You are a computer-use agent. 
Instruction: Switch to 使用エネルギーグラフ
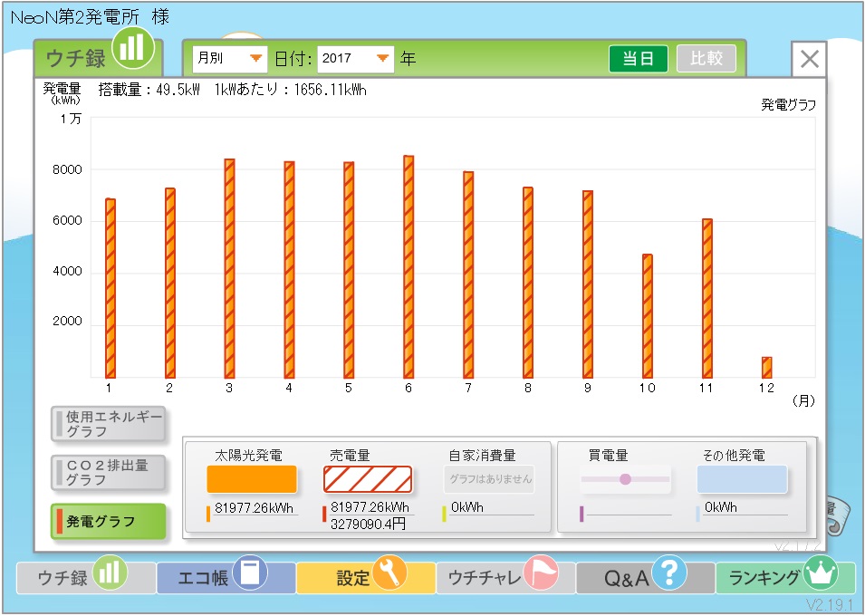[x=109, y=424]
